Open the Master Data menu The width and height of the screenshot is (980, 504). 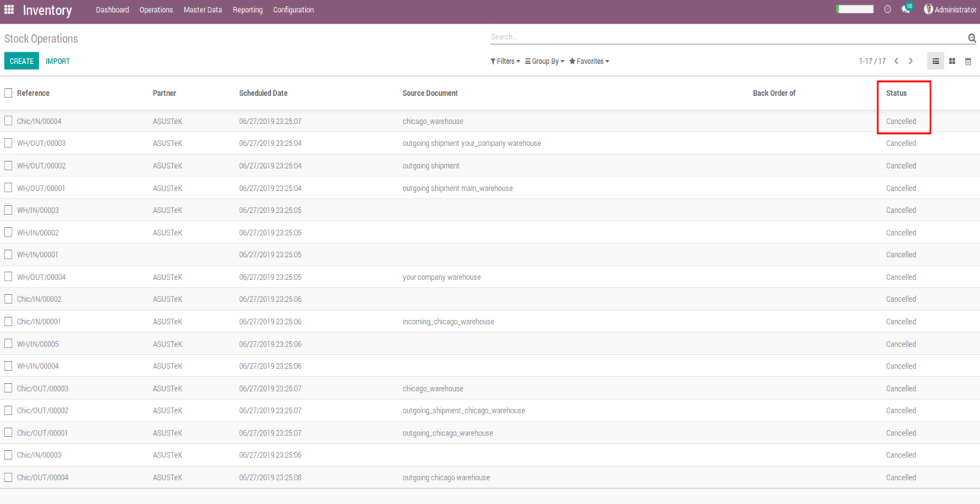(202, 10)
